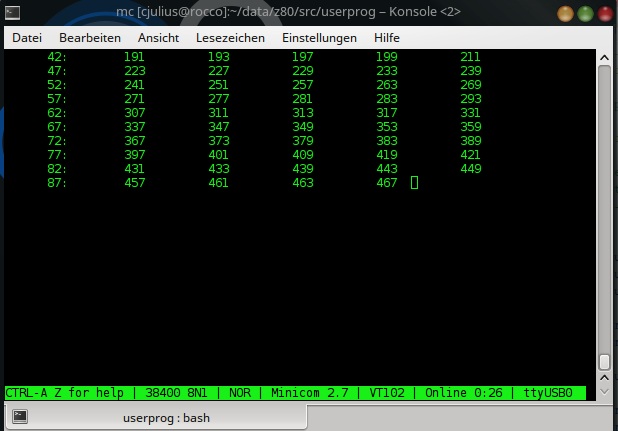Click the window title text in title bar
618x431 pixels.
click(x=288, y=12)
